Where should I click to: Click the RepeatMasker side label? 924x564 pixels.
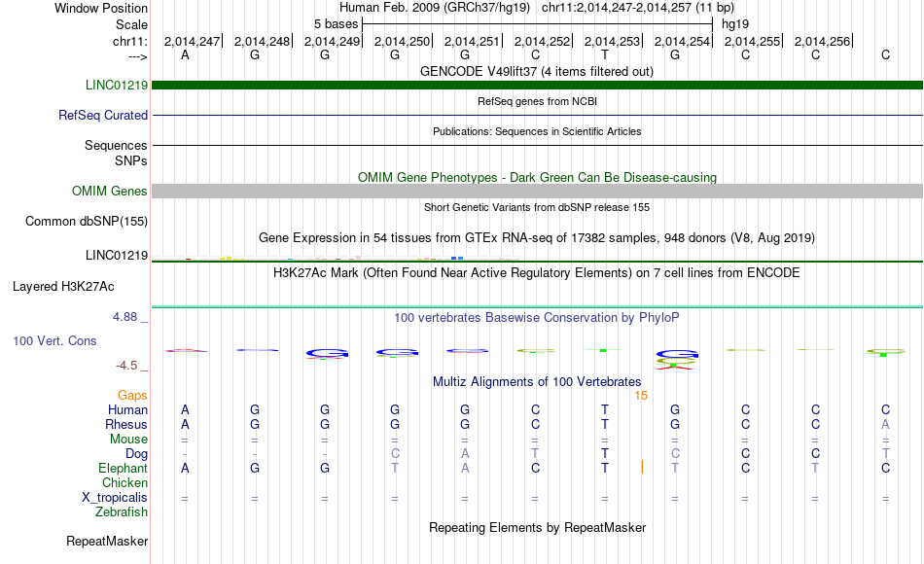[x=107, y=541]
